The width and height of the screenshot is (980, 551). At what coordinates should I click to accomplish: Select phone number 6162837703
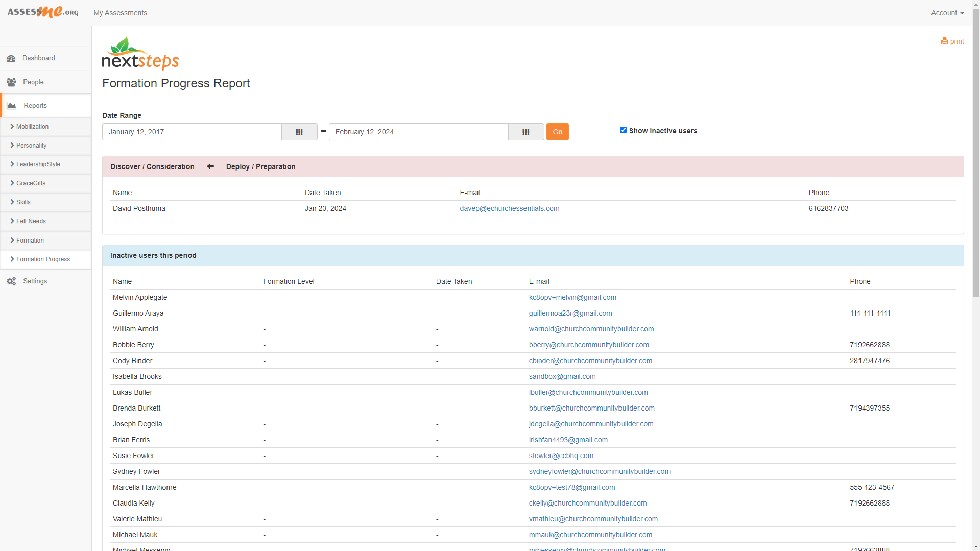828,208
